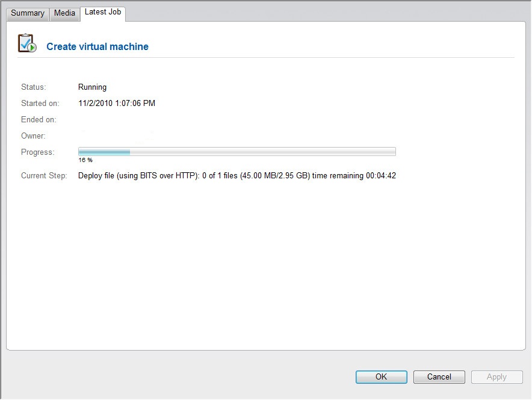Select the Running status value

tap(92, 87)
